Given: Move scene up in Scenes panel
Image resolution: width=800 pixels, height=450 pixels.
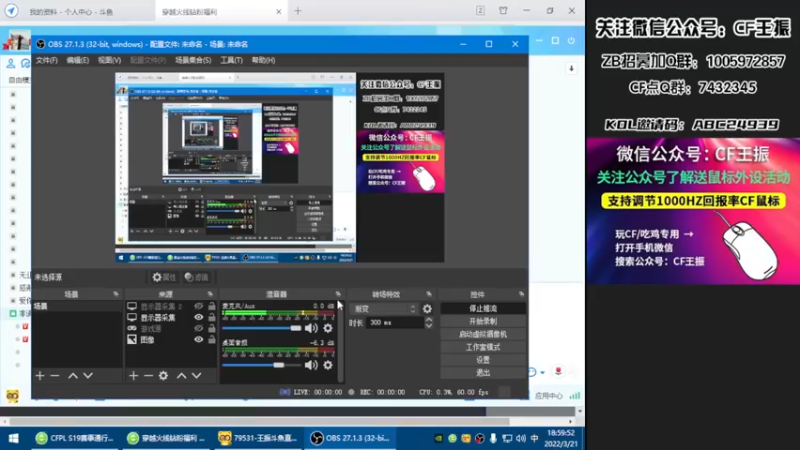Looking at the screenshot, I should (73, 376).
